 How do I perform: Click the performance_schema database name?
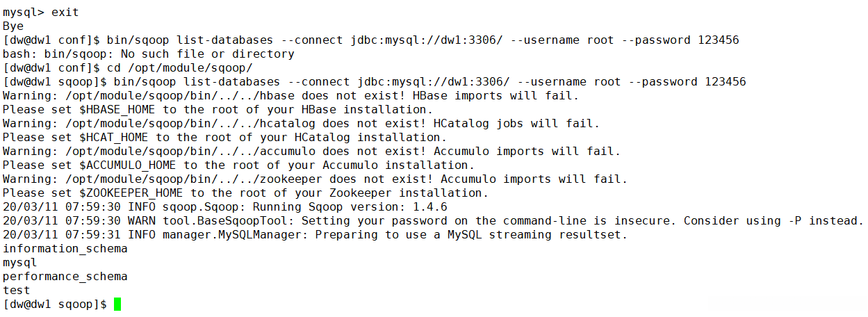(x=65, y=277)
